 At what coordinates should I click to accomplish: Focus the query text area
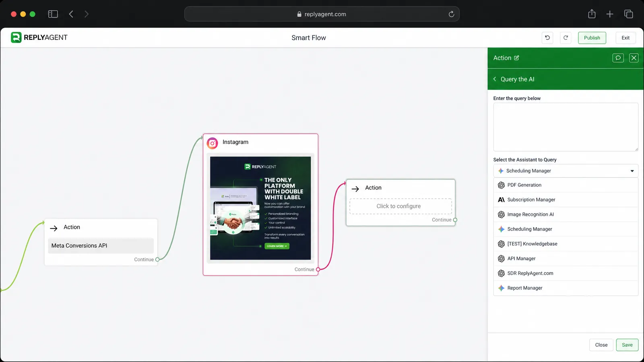(566, 127)
